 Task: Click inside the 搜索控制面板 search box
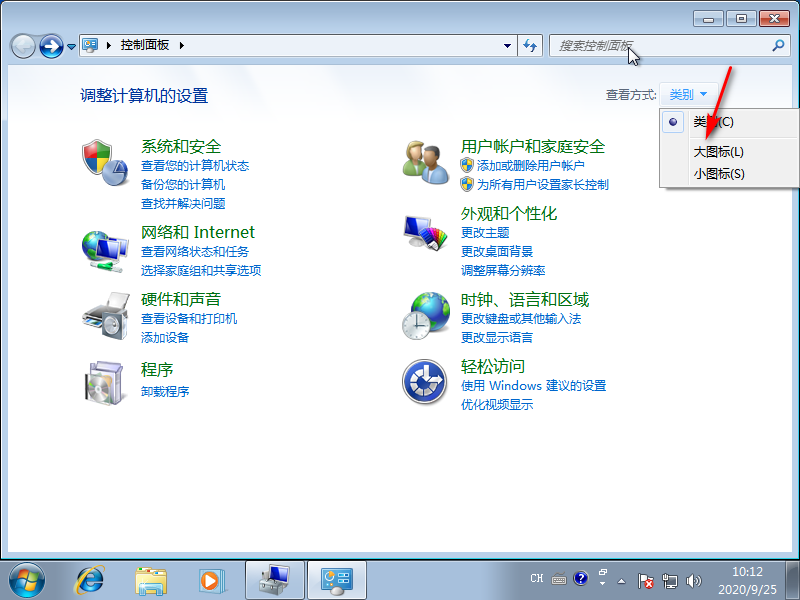click(660, 46)
